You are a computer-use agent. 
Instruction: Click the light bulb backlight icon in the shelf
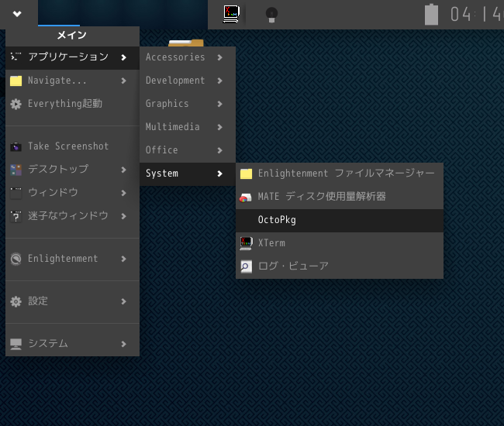pos(271,15)
